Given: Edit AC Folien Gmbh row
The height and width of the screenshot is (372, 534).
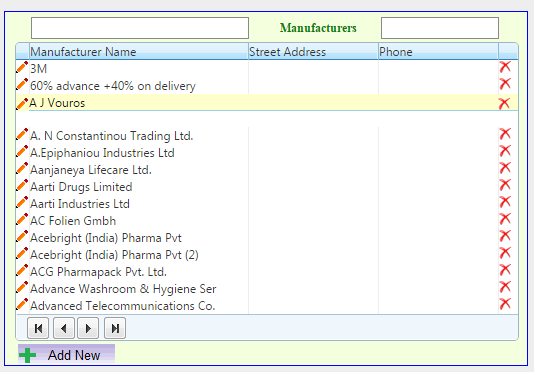Looking at the screenshot, I should point(22,219).
